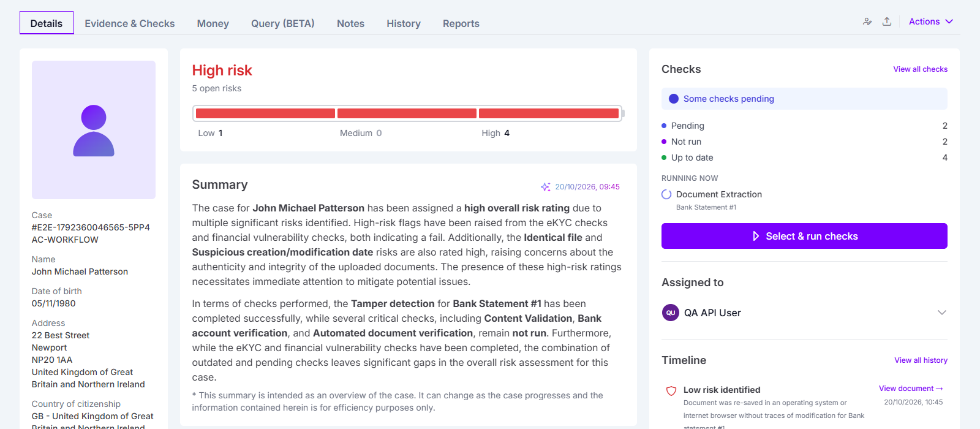The height and width of the screenshot is (429, 980).
Task: Switch to the Notes tab
Action: coord(350,23)
